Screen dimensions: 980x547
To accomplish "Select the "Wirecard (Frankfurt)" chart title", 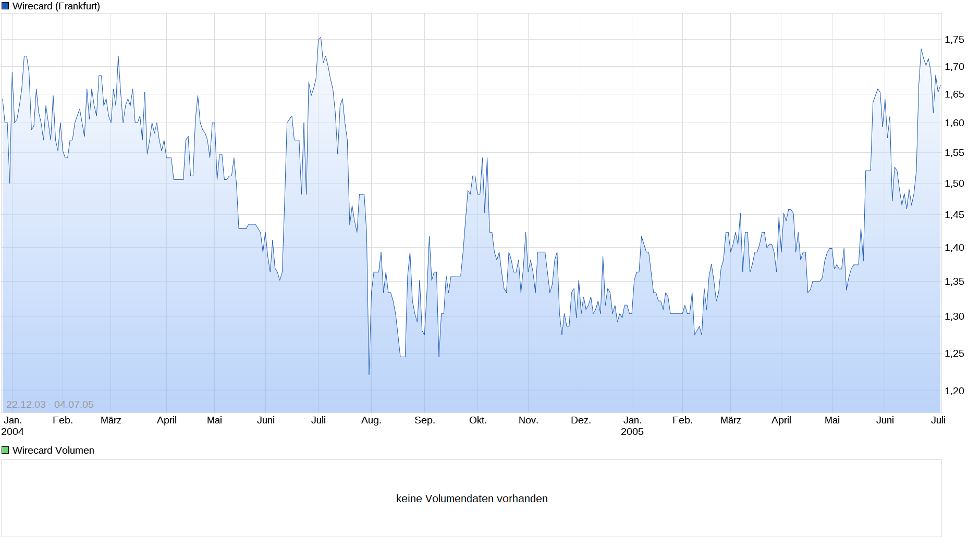I will (56, 6).
